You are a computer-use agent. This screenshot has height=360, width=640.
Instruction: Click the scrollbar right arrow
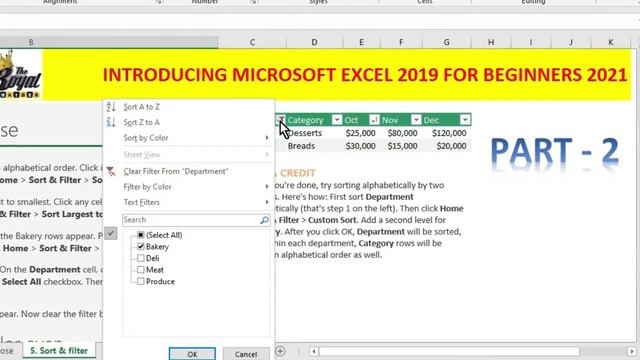pos(631,351)
